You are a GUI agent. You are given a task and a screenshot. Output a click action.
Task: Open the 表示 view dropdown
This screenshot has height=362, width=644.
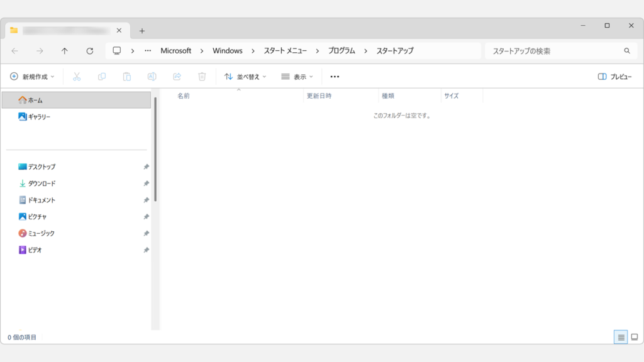(x=296, y=76)
